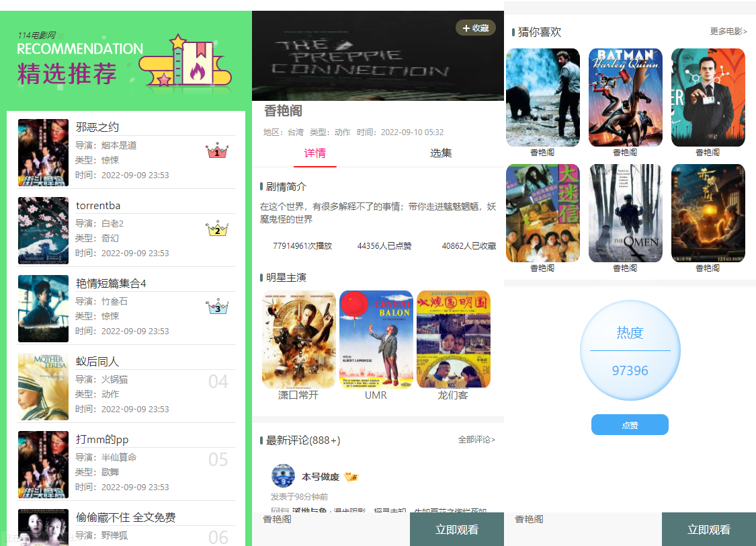Click the 40862人已收藏 favorites count
The image size is (756, 546).
coord(468,246)
